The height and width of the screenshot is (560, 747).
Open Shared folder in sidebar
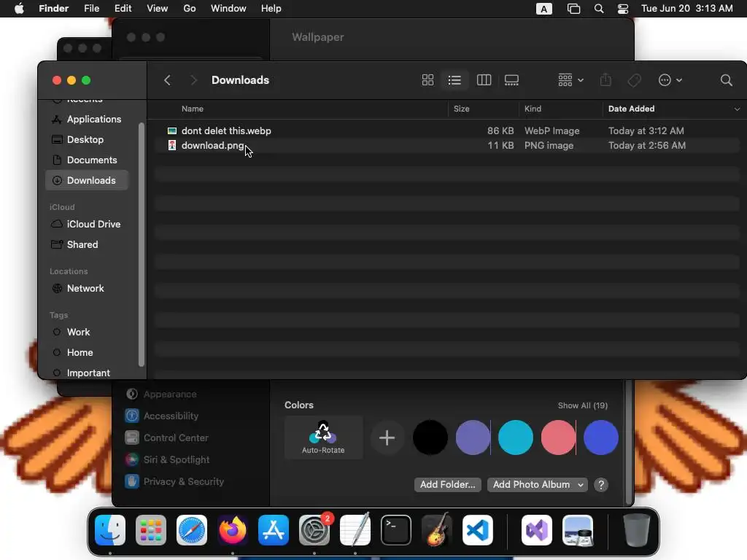point(87,244)
